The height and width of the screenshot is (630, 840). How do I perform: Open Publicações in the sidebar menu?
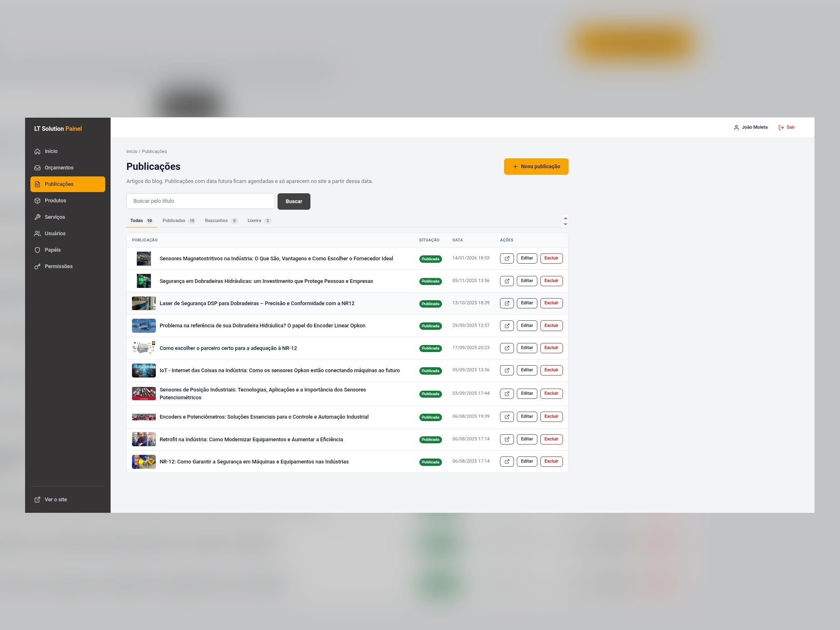click(x=68, y=184)
